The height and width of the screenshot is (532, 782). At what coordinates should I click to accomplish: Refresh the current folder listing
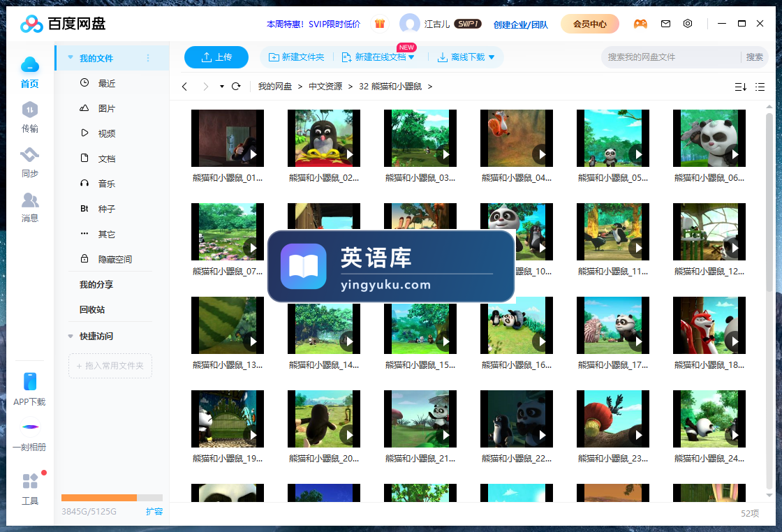click(236, 87)
